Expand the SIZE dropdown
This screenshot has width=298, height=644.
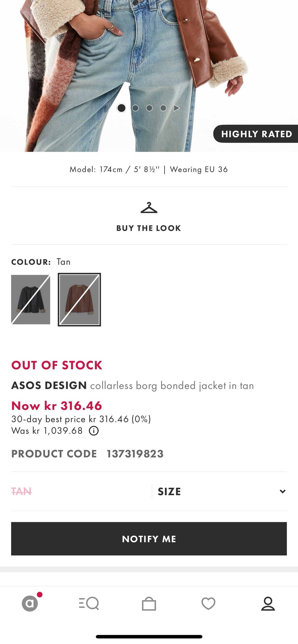222,491
